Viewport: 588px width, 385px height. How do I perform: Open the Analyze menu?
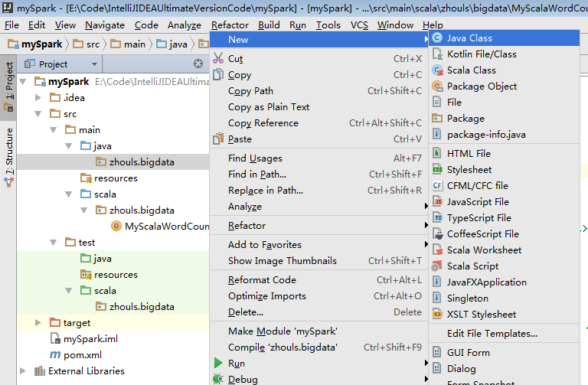(x=185, y=25)
